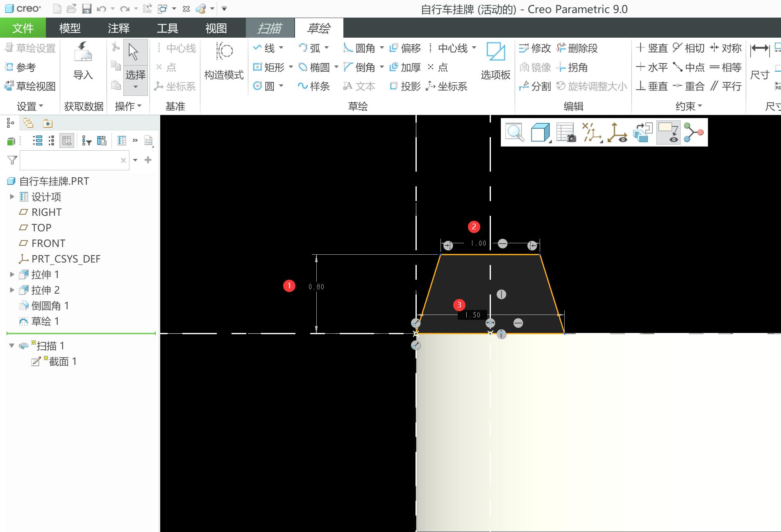The image size is (781, 532).
Task: Expand the 设置 group dropdown
Action: coord(30,106)
